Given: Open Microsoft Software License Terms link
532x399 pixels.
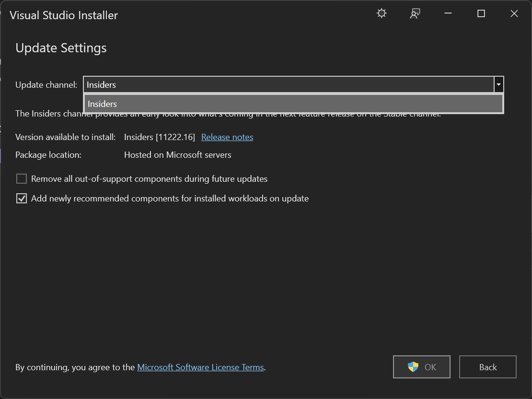Looking at the screenshot, I should tap(200, 367).
